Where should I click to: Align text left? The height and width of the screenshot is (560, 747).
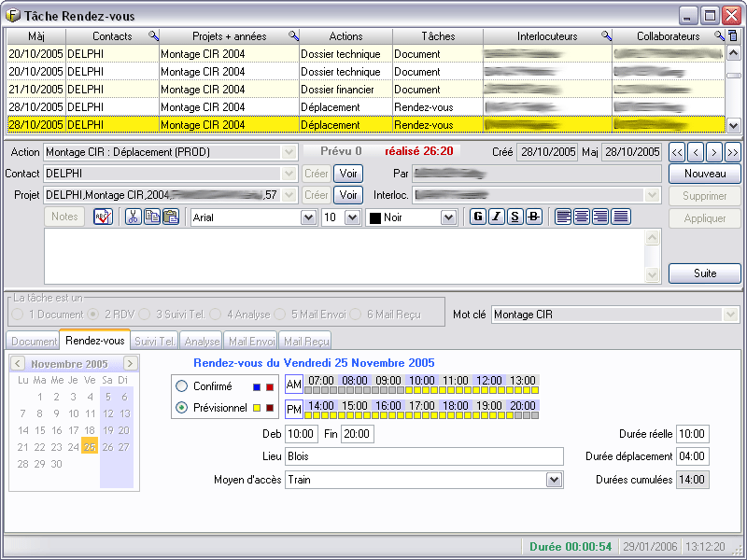point(563,217)
